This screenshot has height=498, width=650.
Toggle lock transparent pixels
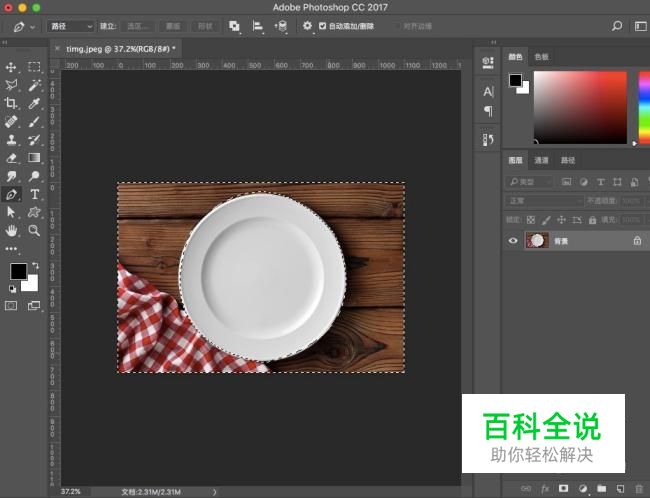(x=531, y=220)
